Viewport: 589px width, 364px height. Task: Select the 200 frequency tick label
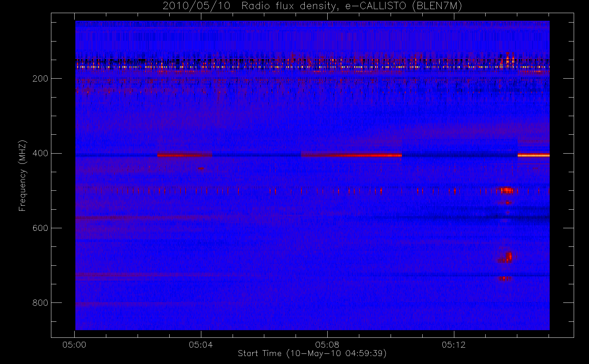click(40, 79)
